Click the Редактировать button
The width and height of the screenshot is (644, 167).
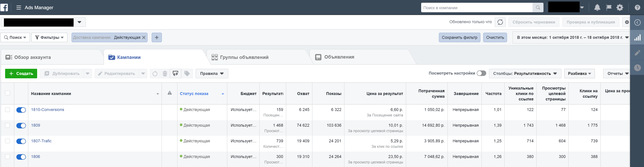tap(117, 74)
